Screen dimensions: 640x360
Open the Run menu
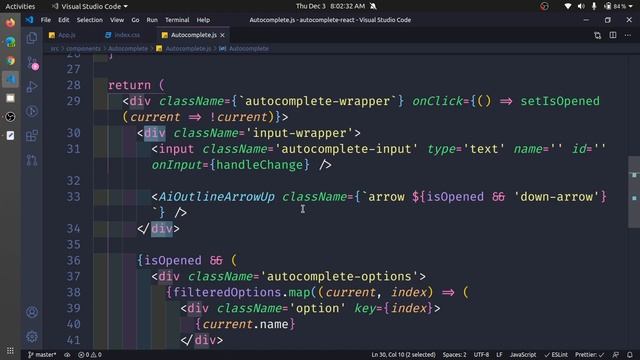(152, 20)
